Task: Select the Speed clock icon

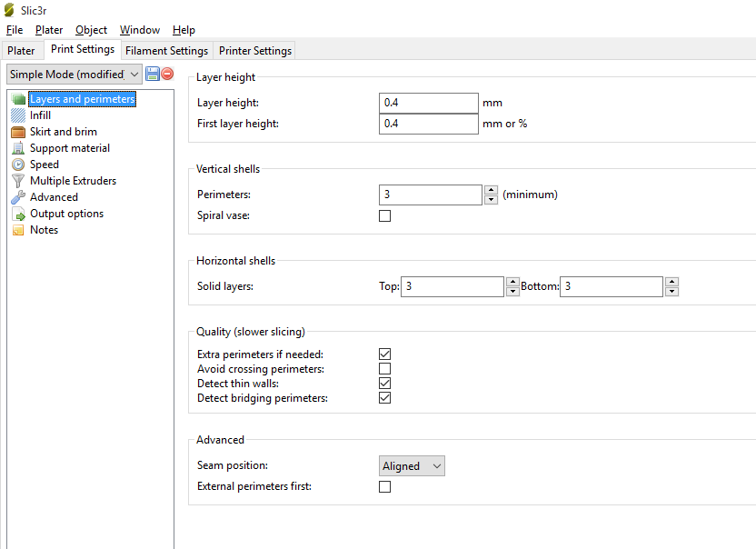Action: pos(18,165)
